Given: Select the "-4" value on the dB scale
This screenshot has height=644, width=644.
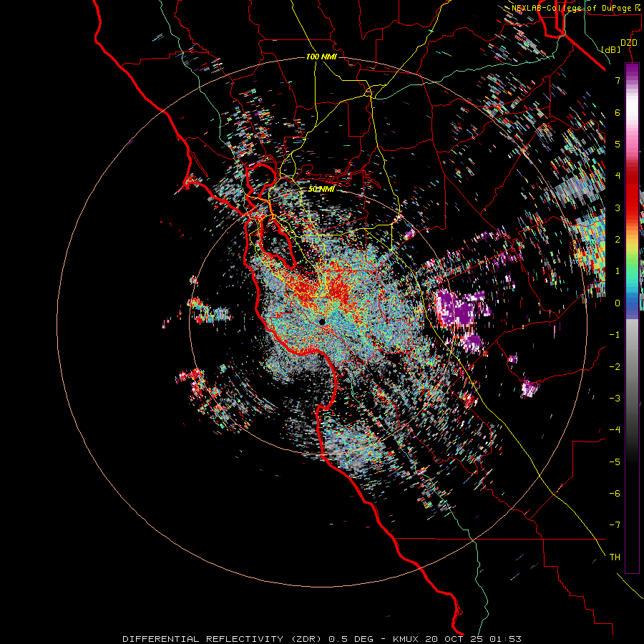Looking at the screenshot, I should point(615,430).
